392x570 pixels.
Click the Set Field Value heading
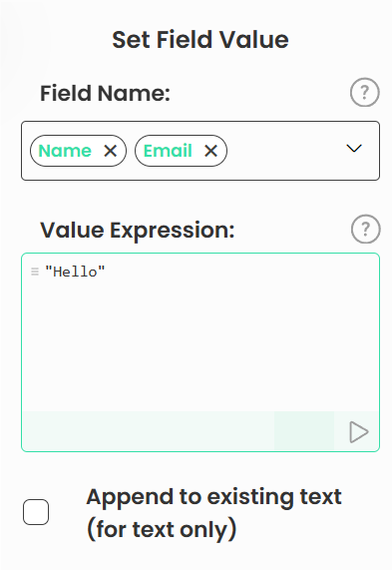[200, 39]
